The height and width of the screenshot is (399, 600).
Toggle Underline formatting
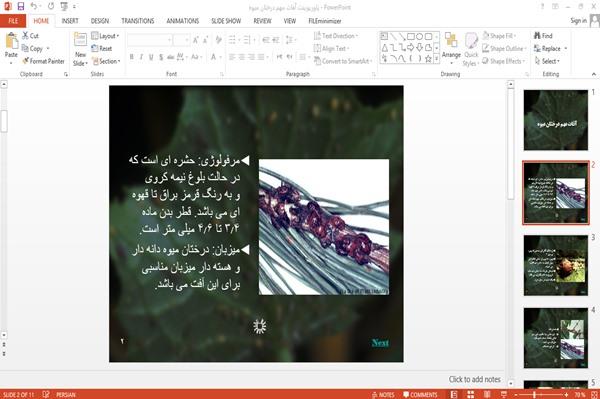click(x=151, y=57)
